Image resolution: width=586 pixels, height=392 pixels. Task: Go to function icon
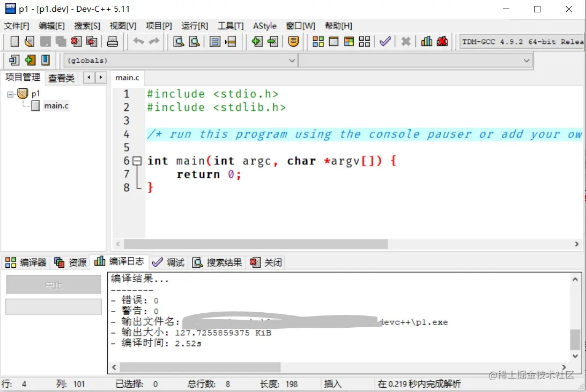[215, 41]
